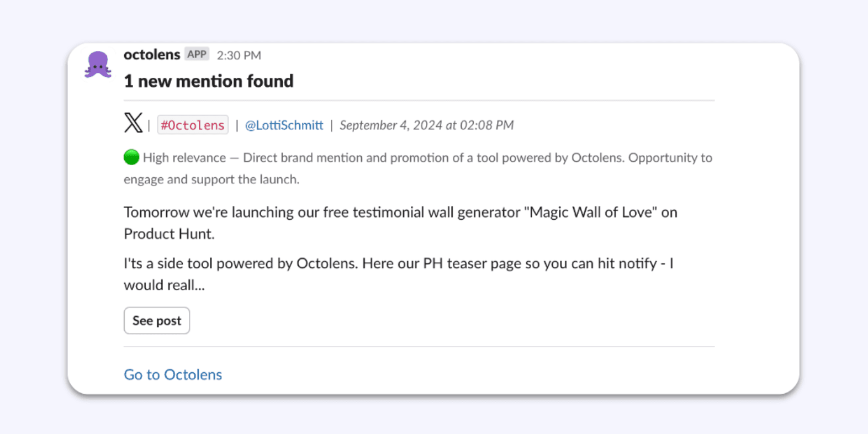The image size is (868, 434).
Task: Select the APP badge next to octolens
Action: tap(197, 54)
